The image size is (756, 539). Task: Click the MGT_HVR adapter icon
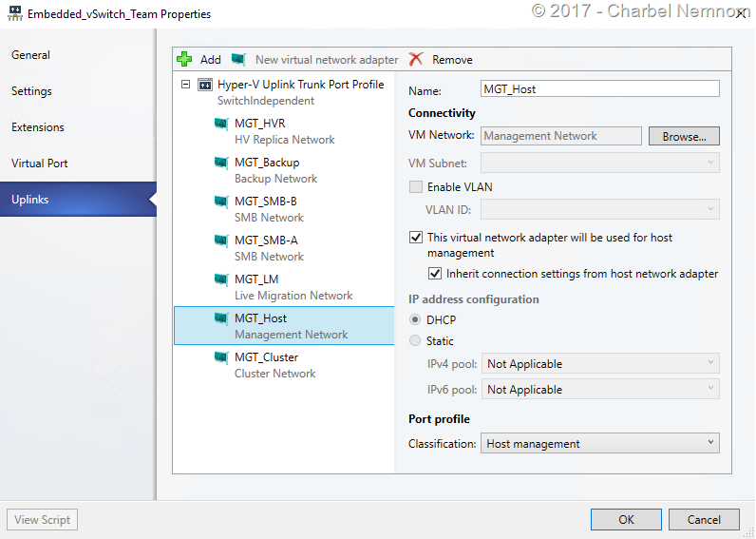[x=221, y=124]
